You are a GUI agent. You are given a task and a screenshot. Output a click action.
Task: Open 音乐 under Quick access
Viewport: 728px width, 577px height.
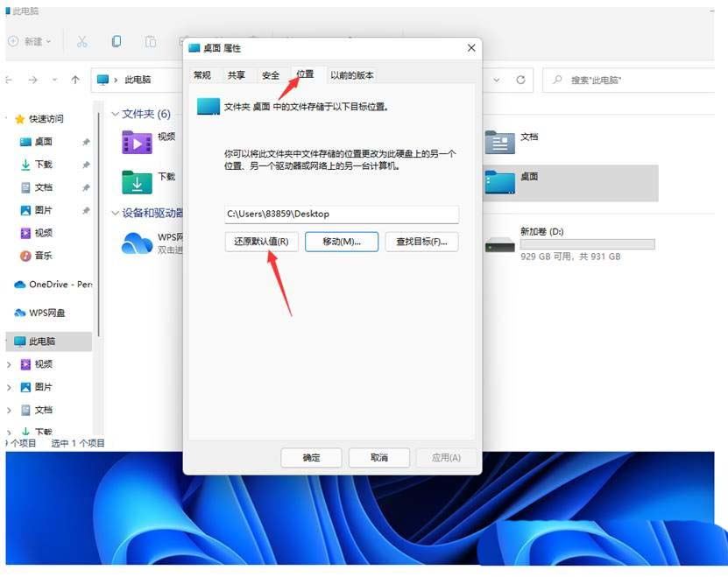tap(43, 256)
